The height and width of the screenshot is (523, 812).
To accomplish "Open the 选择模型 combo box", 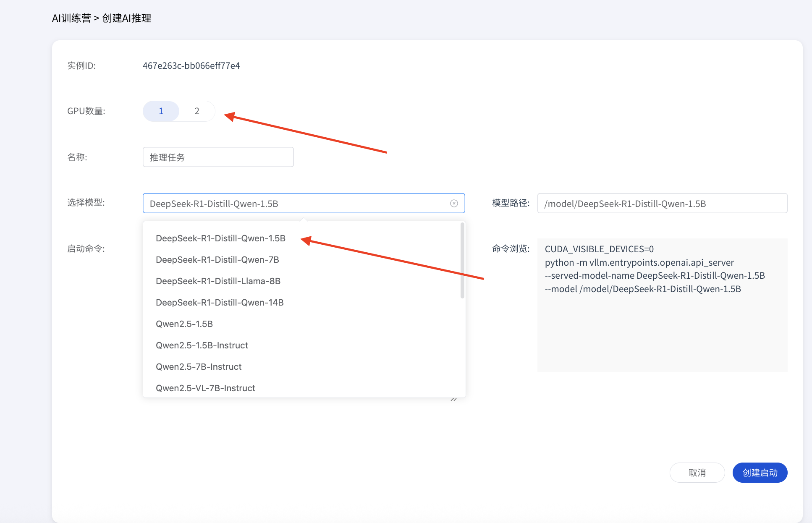I will click(304, 203).
